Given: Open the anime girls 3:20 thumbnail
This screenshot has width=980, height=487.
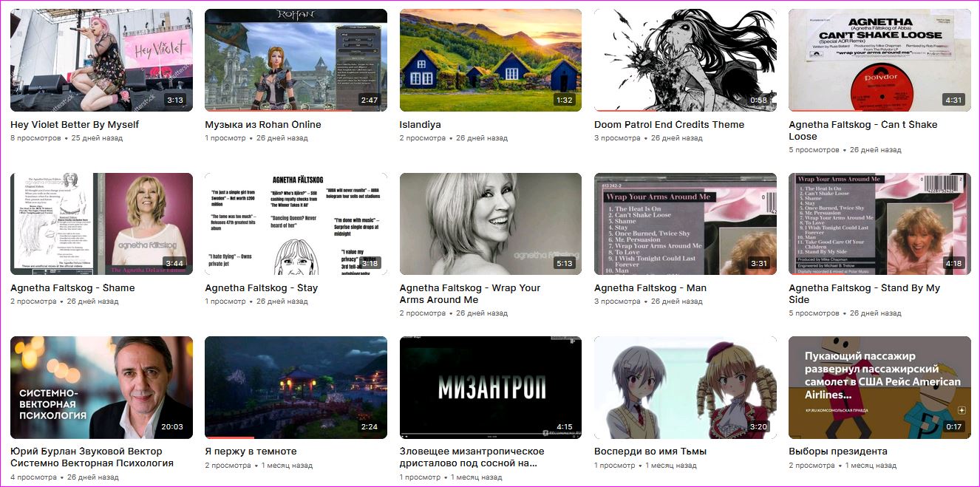Looking at the screenshot, I should pyautogui.click(x=685, y=387).
